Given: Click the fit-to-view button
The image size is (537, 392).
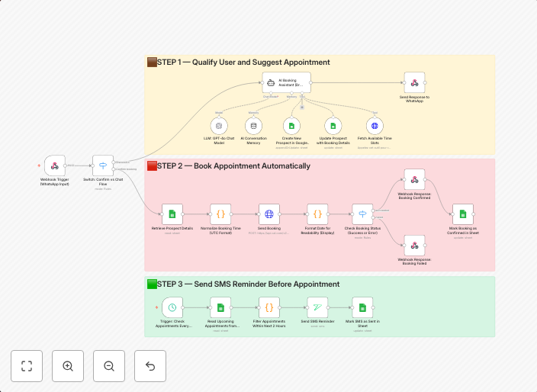Looking at the screenshot, I should (x=27, y=366).
